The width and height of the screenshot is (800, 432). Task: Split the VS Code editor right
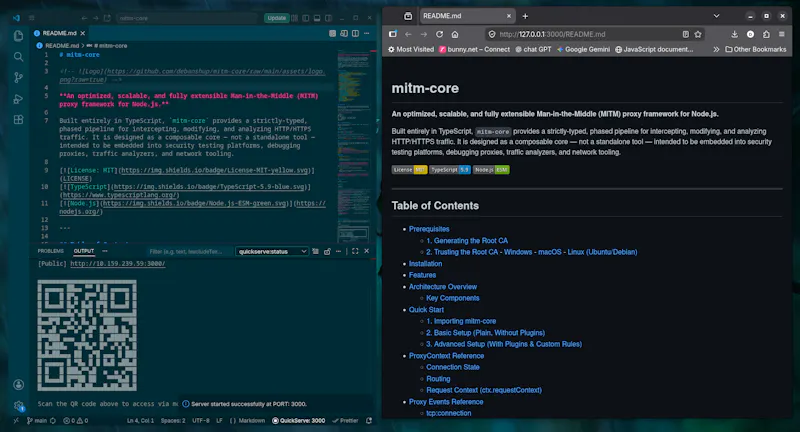coord(355,33)
